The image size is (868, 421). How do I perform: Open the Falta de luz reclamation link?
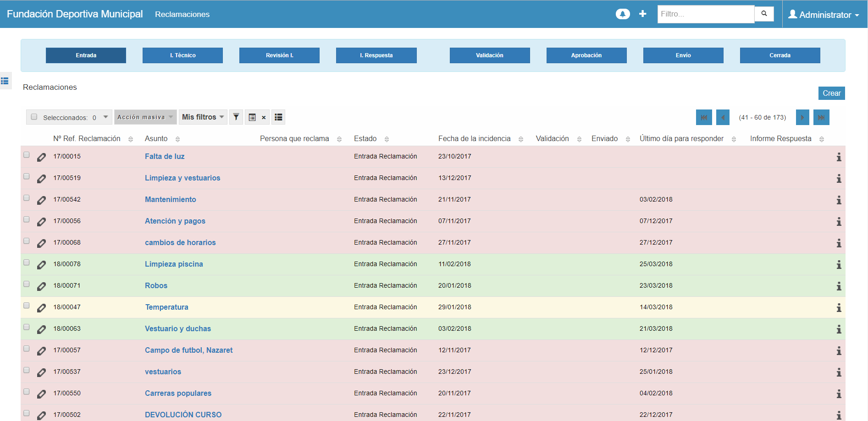click(165, 156)
